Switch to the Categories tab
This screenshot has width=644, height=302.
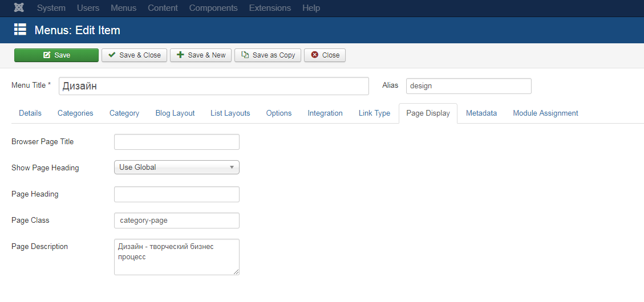75,113
